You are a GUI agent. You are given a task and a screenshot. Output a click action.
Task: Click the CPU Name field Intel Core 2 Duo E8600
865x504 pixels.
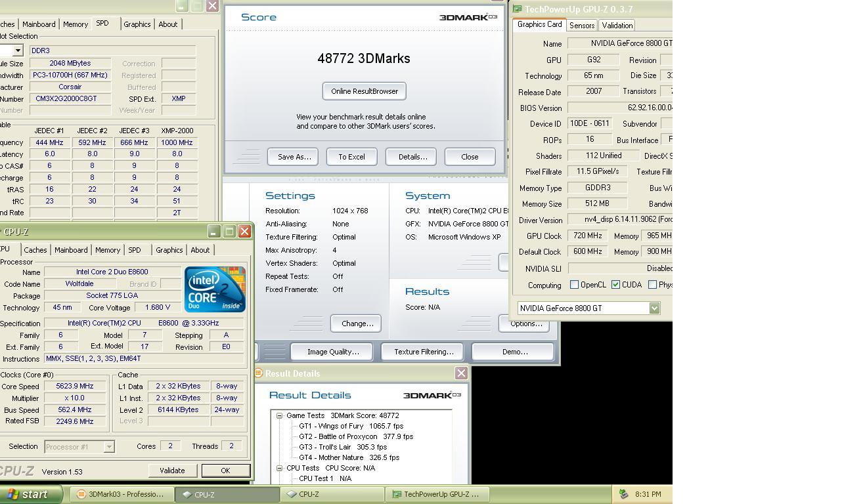(x=112, y=272)
